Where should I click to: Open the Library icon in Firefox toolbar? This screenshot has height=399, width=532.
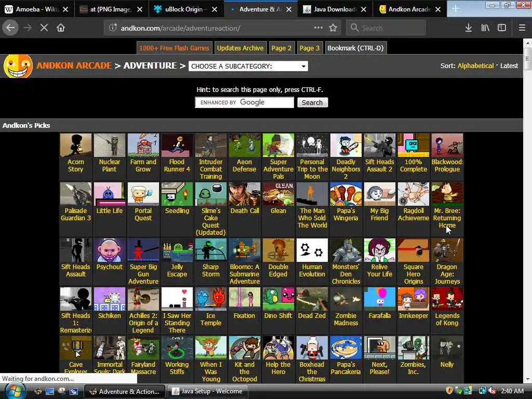pyautogui.click(x=485, y=28)
